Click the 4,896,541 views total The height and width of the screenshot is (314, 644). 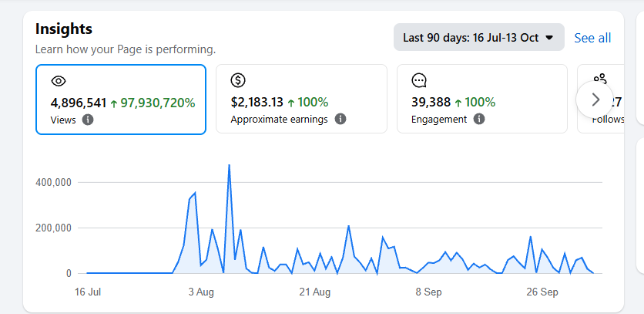click(x=79, y=103)
